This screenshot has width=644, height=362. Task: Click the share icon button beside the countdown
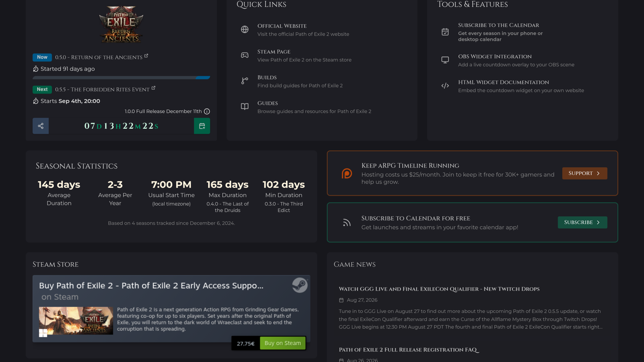click(x=41, y=126)
